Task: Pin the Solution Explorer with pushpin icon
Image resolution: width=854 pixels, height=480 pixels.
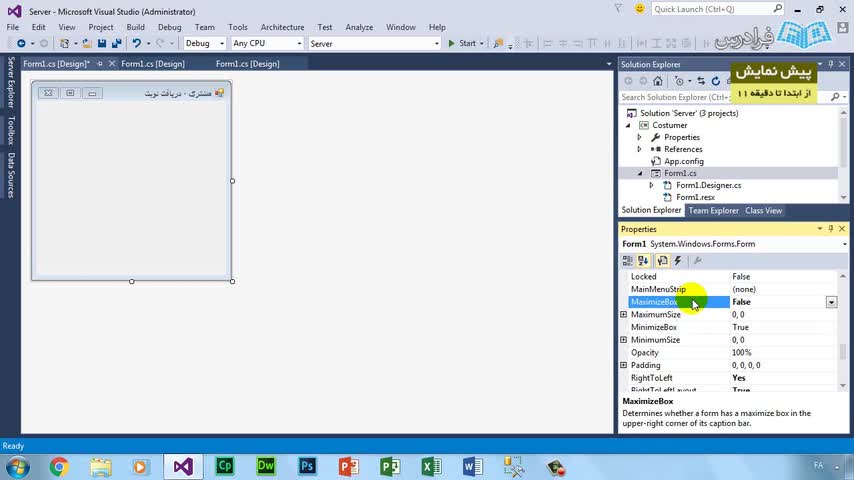Action: tap(831, 64)
